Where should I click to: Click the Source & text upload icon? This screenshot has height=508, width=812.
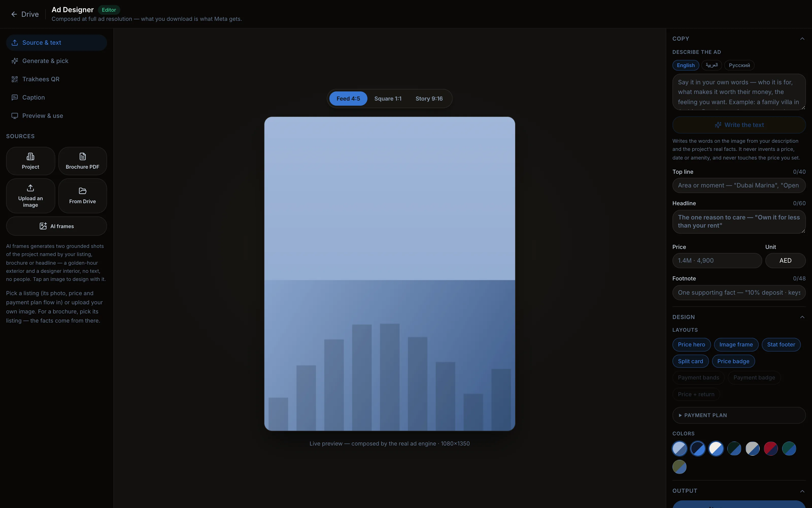pyautogui.click(x=15, y=43)
